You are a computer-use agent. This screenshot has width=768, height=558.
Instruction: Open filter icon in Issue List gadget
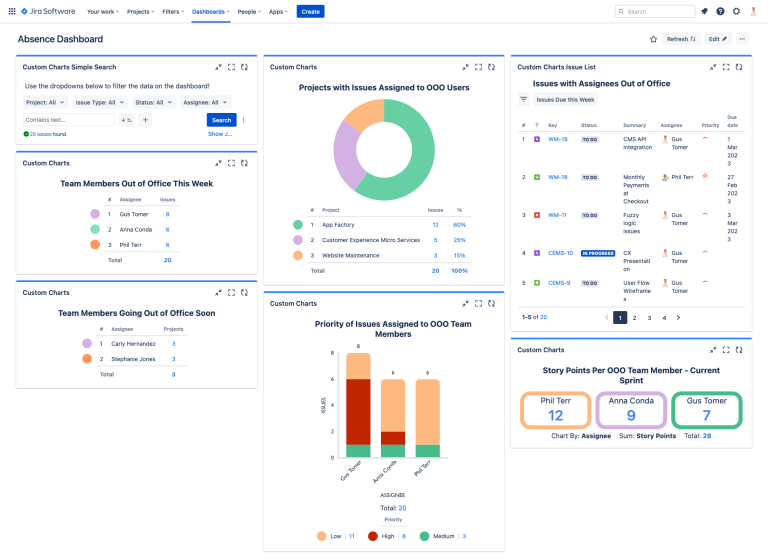(x=524, y=99)
